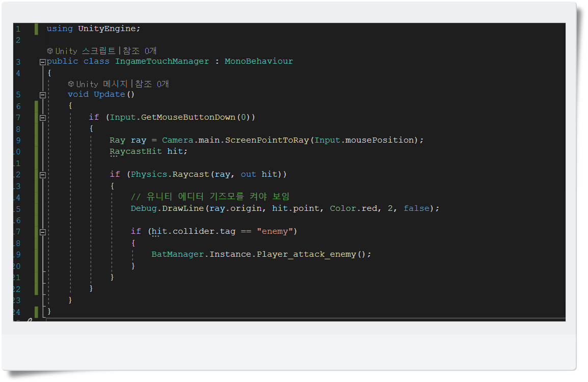The width and height of the screenshot is (588, 382).
Task: Collapse the GetMouseButtonDown if block
Action: [x=43, y=118]
